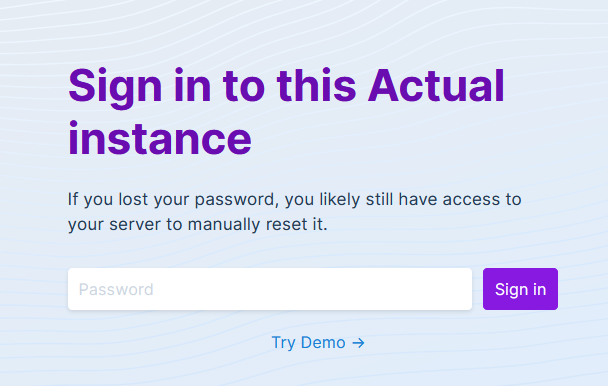Click the 'Sign in' label on the purple button

point(520,290)
